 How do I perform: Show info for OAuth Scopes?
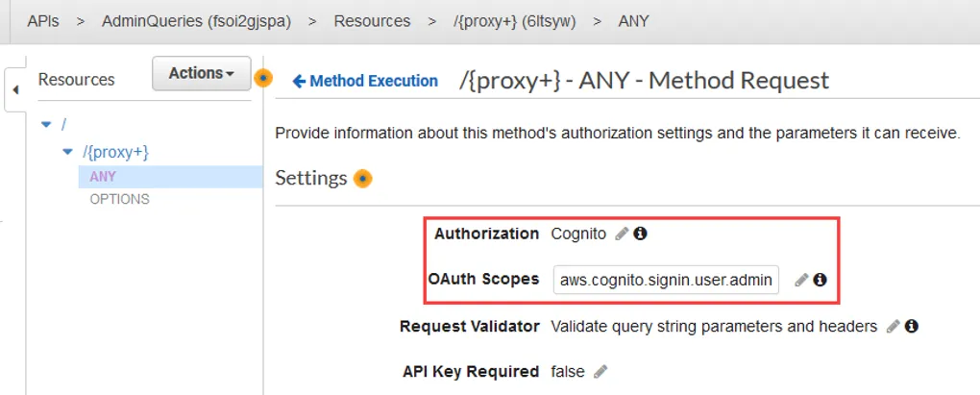click(x=820, y=280)
